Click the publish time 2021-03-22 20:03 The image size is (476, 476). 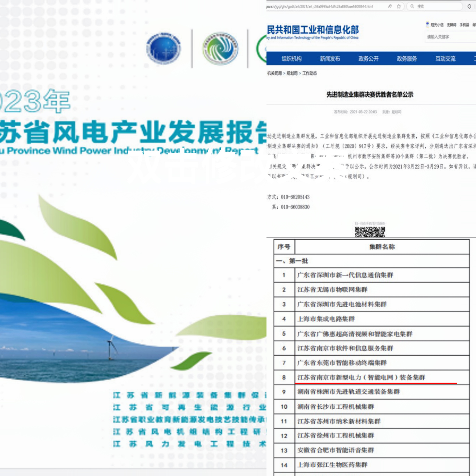tap(363, 112)
